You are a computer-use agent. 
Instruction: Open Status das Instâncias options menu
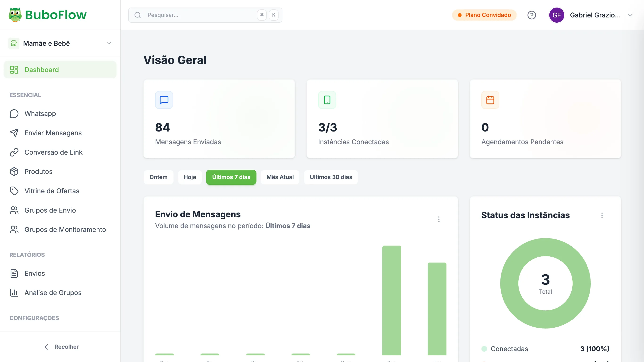pyautogui.click(x=602, y=215)
